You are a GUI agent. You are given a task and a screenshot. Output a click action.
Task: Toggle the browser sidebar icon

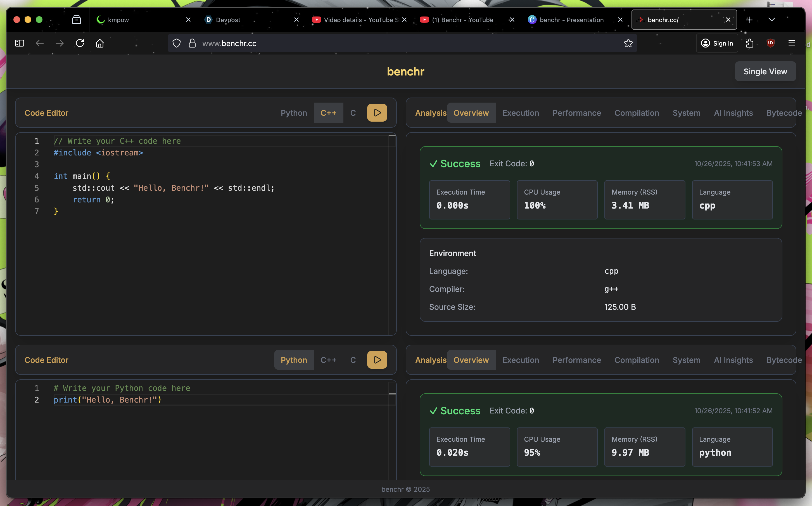19,43
